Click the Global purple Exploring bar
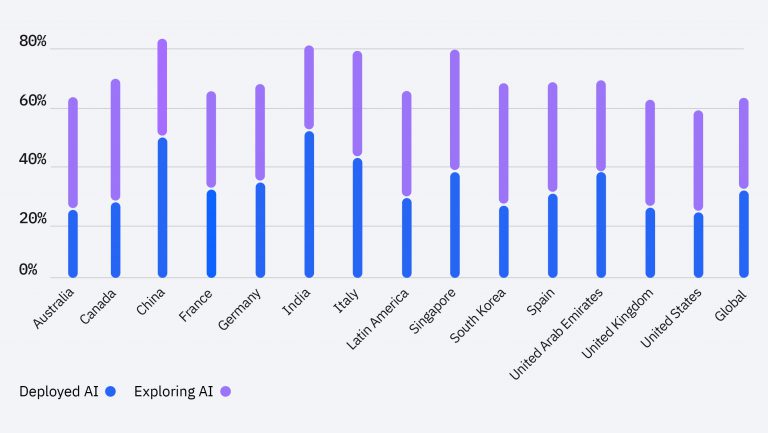 pyautogui.click(x=744, y=144)
